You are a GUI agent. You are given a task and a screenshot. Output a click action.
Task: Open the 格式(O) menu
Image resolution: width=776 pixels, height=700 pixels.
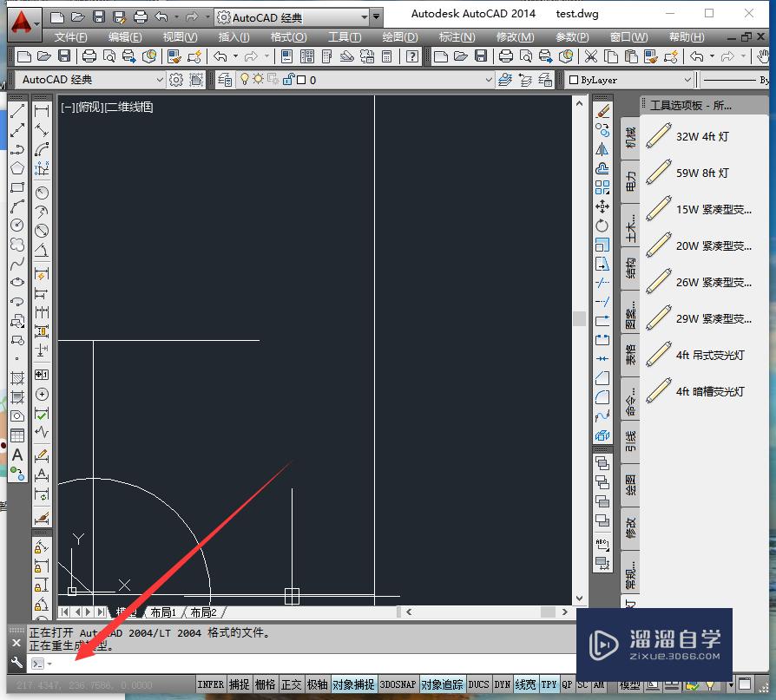287,36
